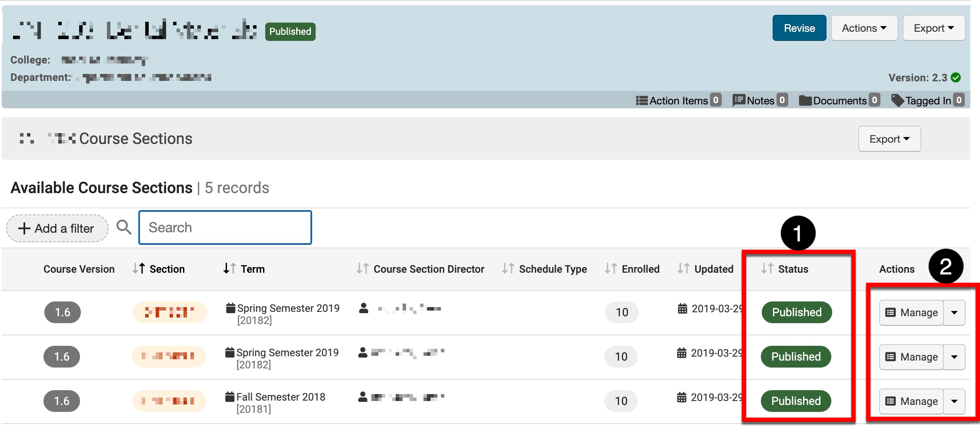This screenshot has height=428, width=980.
Task: Open the Actions dropdown in header
Action: tap(864, 28)
